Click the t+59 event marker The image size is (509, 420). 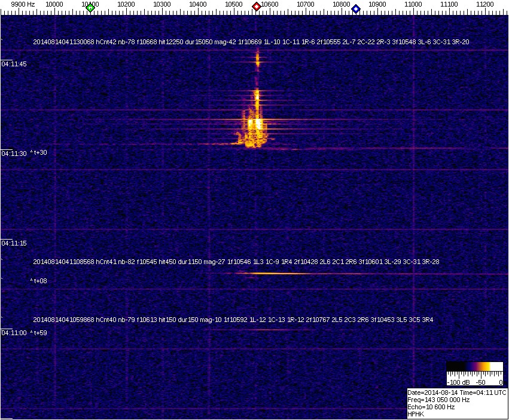click(x=39, y=333)
